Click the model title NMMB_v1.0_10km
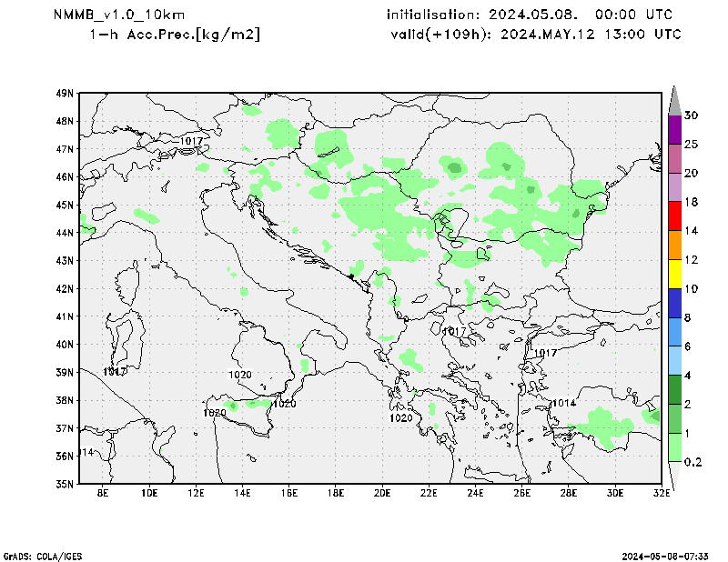Screen dimensions: 728x562 [106, 15]
